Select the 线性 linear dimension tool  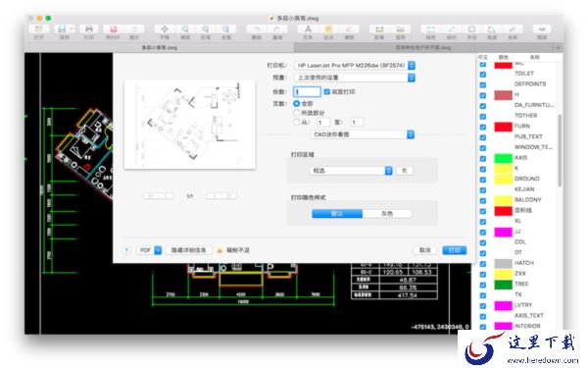431,28
